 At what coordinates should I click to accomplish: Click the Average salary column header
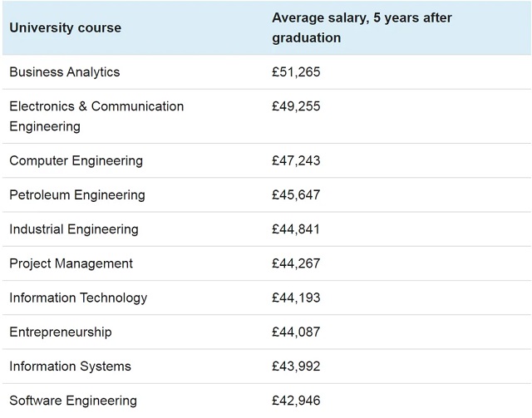click(x=362, y=27)
